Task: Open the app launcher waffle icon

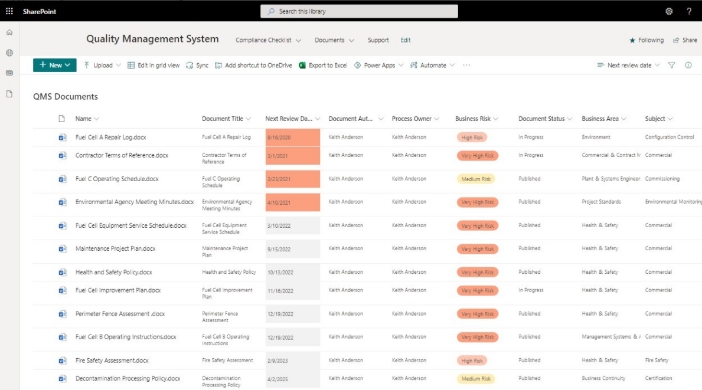Action: tap(9, 11)
